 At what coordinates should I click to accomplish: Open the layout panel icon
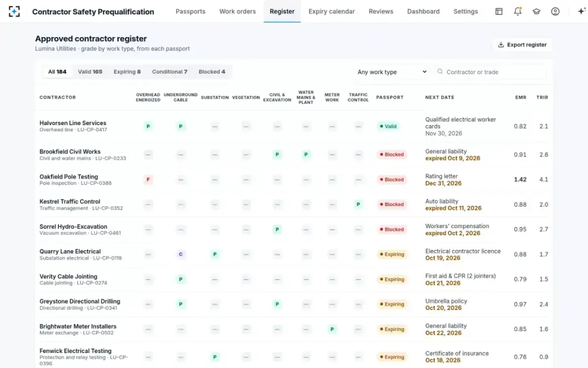point(499,11)
